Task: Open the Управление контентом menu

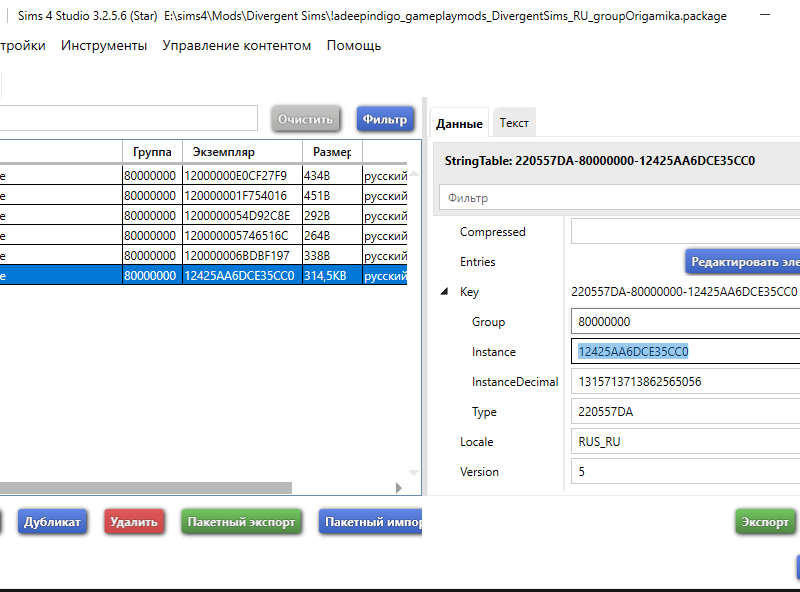Action: tap(236, 46)
